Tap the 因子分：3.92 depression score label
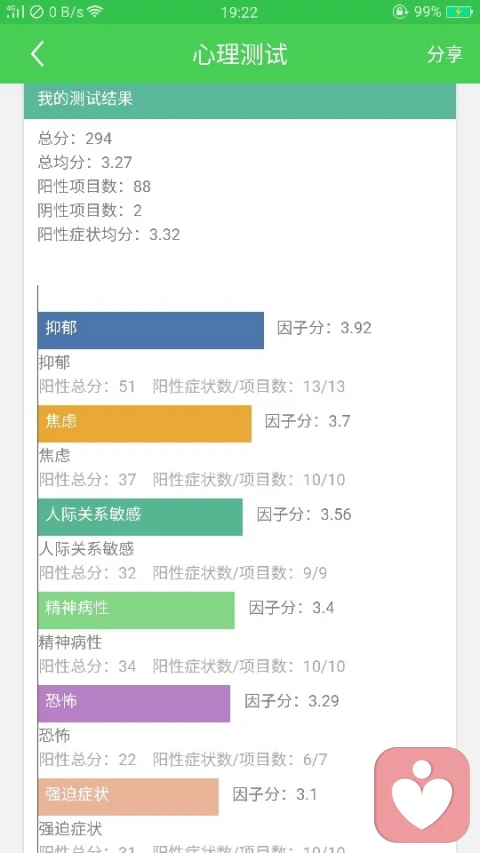480x853 pixels. [x=324, y=328]
